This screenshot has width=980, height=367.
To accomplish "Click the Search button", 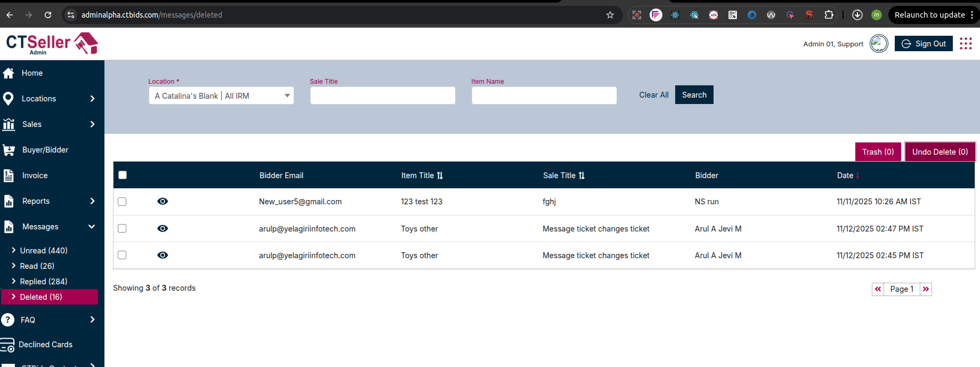I will click(x=694, y=95).
